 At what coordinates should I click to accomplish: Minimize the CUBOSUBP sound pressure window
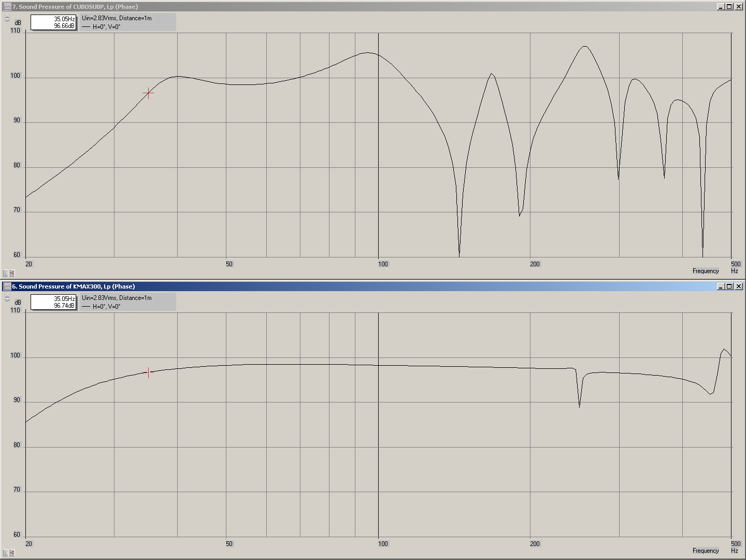pyautogui.click(x=721, y=7)
